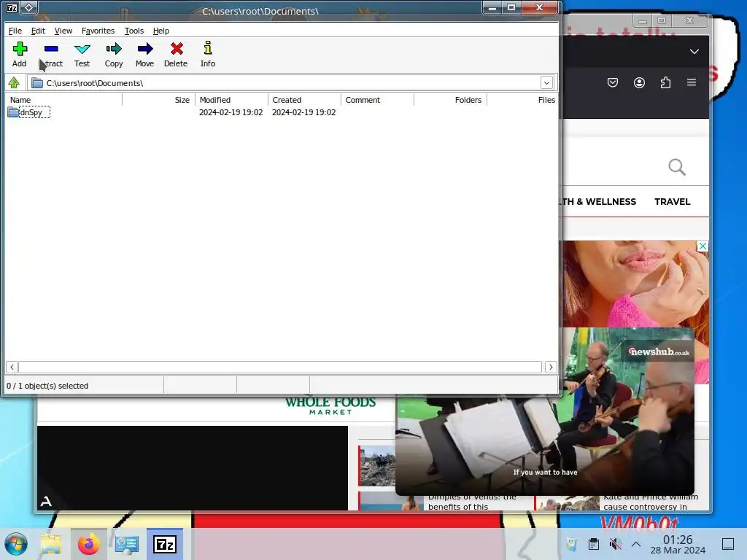Expand the address path dropdown
Screen dimensions: 747x560
546,83
